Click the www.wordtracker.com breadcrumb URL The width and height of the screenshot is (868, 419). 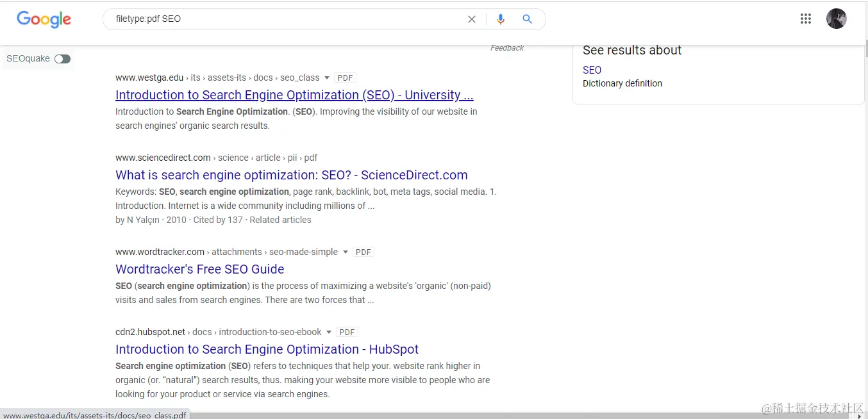tap(160, 252)
